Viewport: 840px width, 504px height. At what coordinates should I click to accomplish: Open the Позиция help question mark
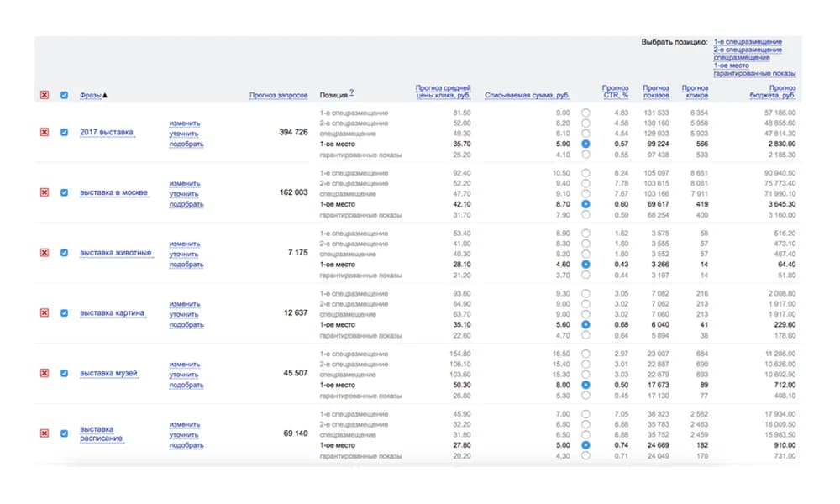351,92
